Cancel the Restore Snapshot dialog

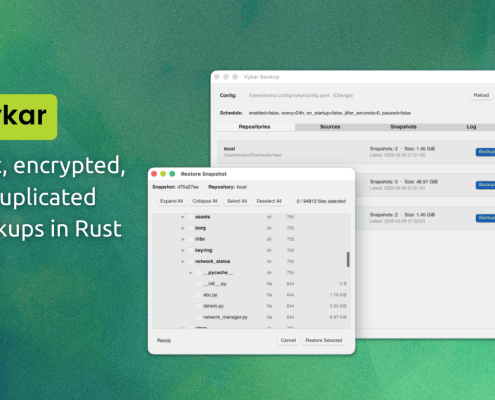click(x=288, y=340)
